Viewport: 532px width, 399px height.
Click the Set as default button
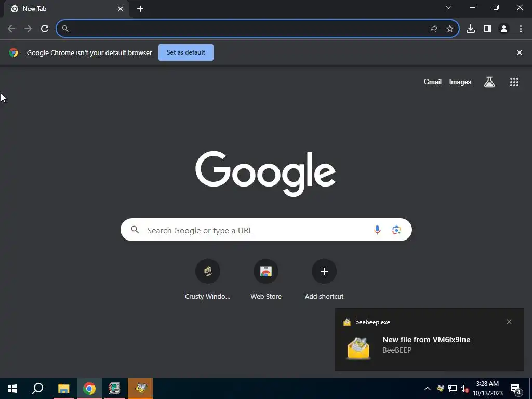pyautogui.click(x=186, y=52)
